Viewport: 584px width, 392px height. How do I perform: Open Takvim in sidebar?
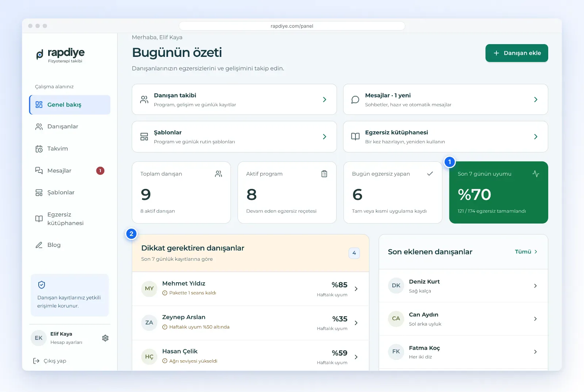pos(70,149)
